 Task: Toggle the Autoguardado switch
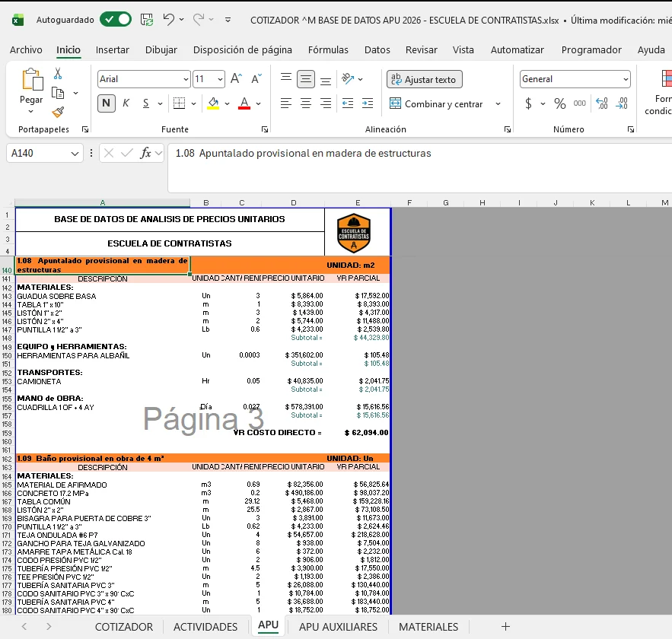pos(115,20)
